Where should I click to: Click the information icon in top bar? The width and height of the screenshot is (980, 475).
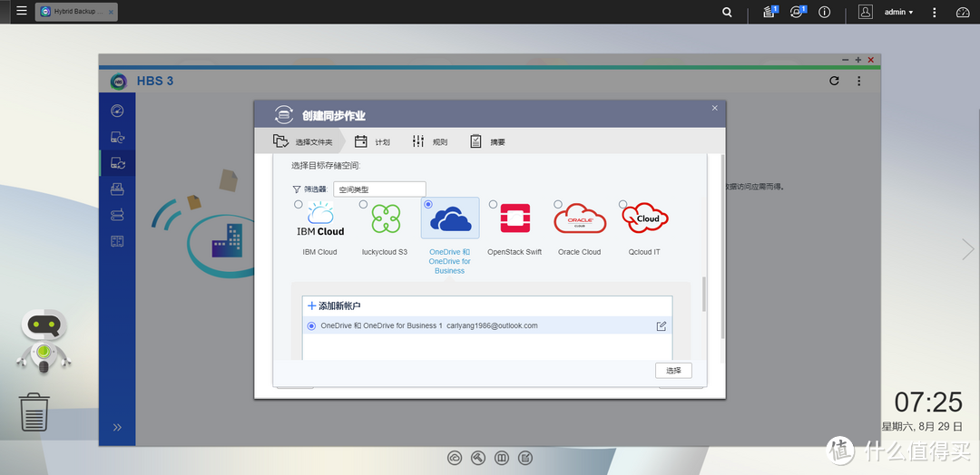824,12
